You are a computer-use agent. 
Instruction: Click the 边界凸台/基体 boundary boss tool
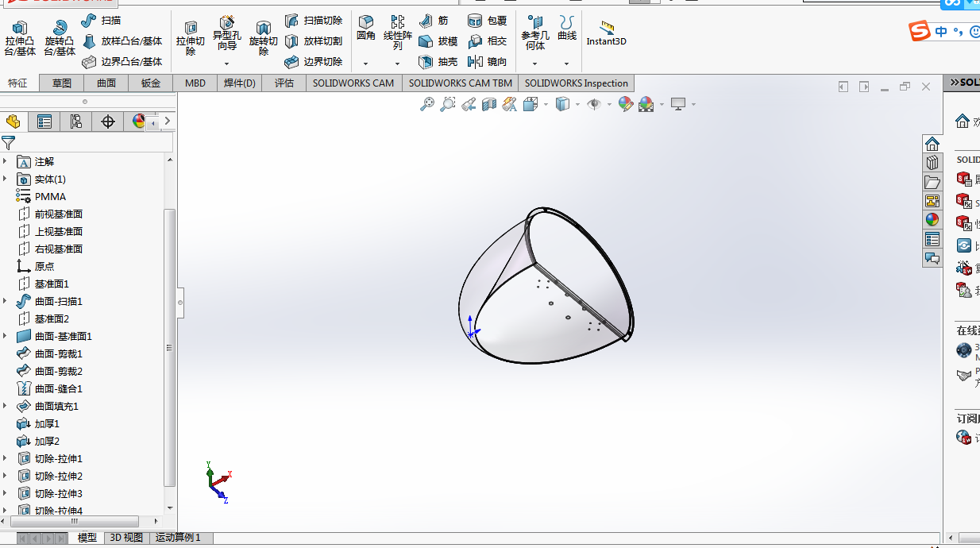122,62
